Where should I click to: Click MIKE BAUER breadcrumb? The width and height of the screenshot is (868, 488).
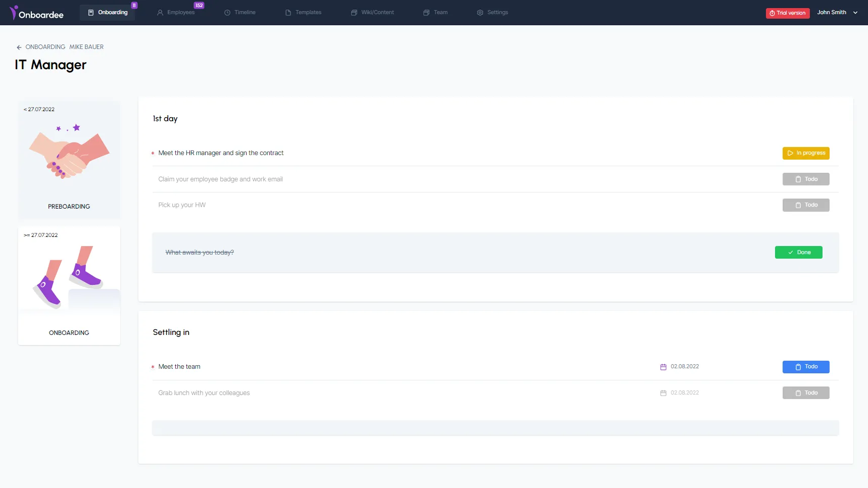pyautogui.click(x=86, y=47)
